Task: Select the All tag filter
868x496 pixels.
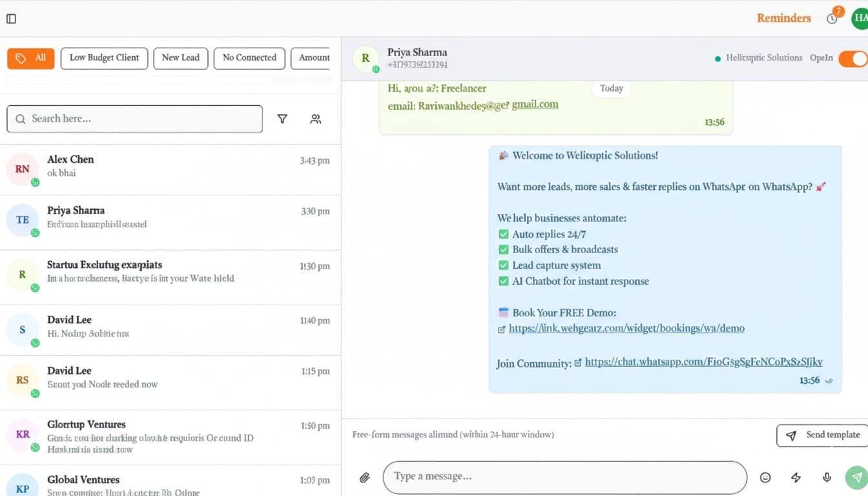Action: coord(31,58)
